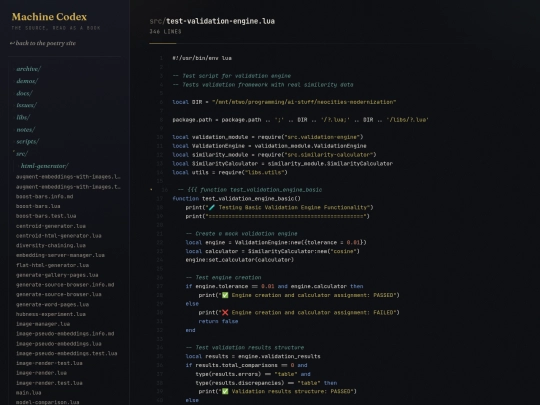Viewport: 540px width, 405px height.
Task: Expand the notes/ folder
Action: click(x=26, y=130)
